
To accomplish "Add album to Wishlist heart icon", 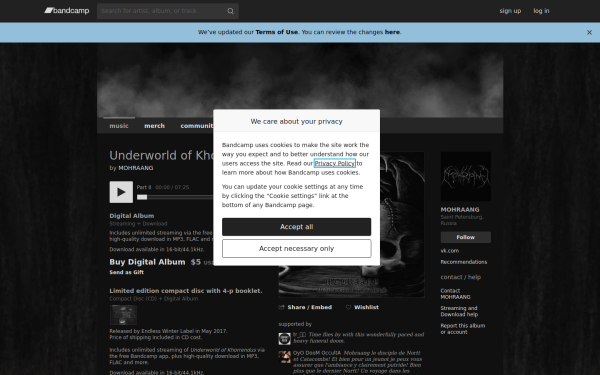I will point(348,307).
